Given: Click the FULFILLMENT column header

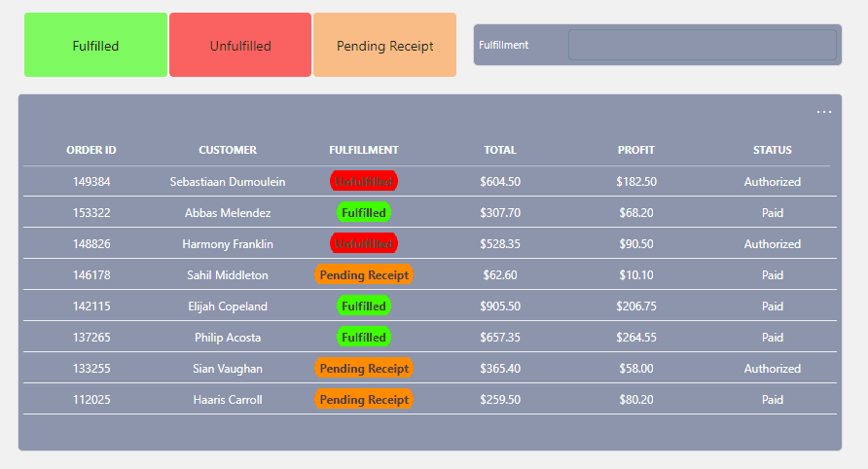Looking at the screenshot, I should [x=364, y=150].
